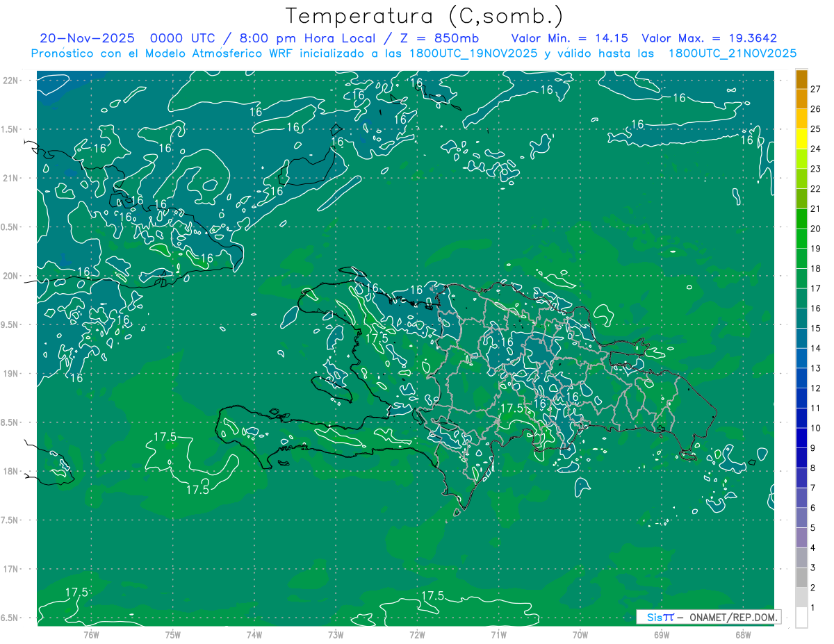The width and height of the screenshot is (834, 644).
Task: Click 'Valor Min. = 14.15' readout
Action: 569,39
